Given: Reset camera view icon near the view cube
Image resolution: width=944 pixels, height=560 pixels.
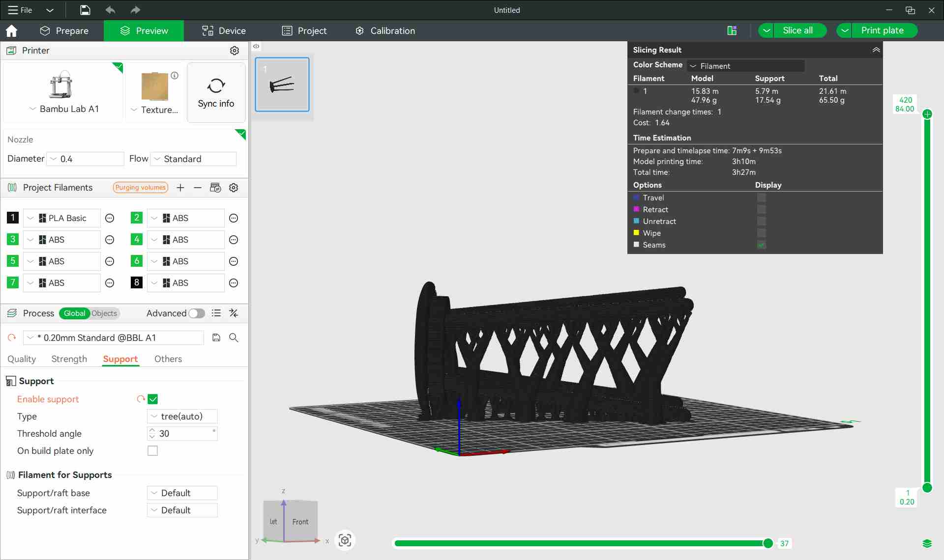Looking at the screenshot, I should [345, 540].
